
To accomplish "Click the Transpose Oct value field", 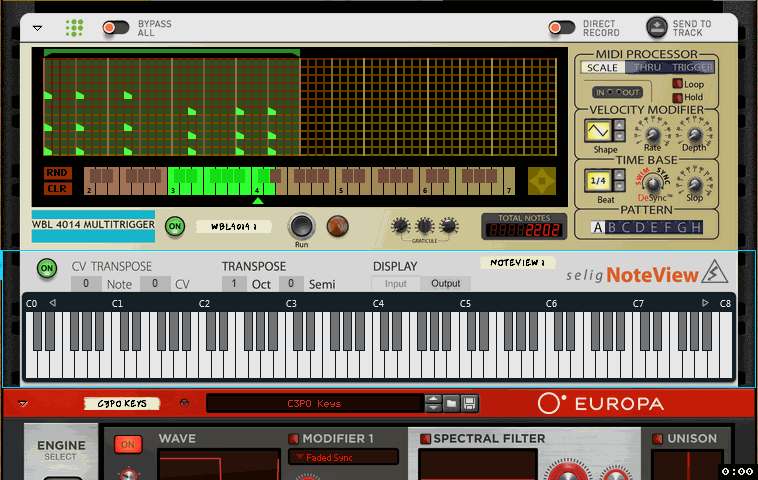I will pos(234,284).
